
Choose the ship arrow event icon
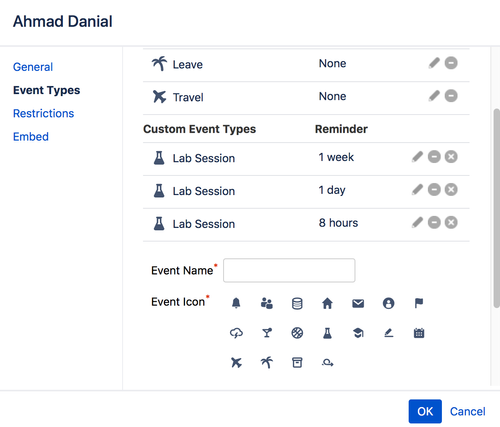(327, 363)
